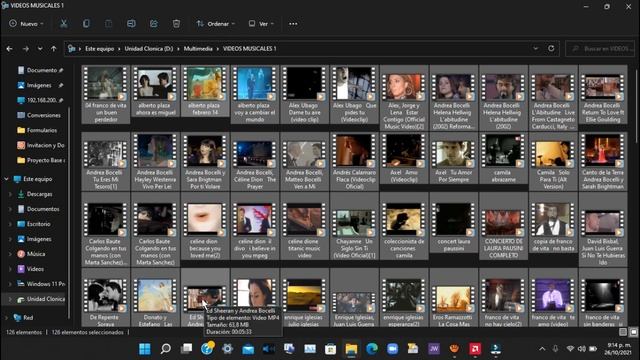Select video Alex Ubago Dame tu aire

(x=304, y=94)
